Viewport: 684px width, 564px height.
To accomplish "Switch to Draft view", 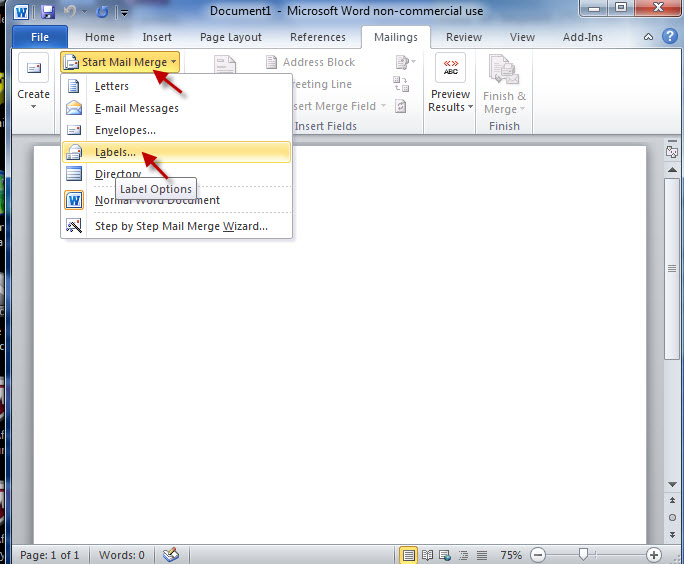I will coord(482,555).
